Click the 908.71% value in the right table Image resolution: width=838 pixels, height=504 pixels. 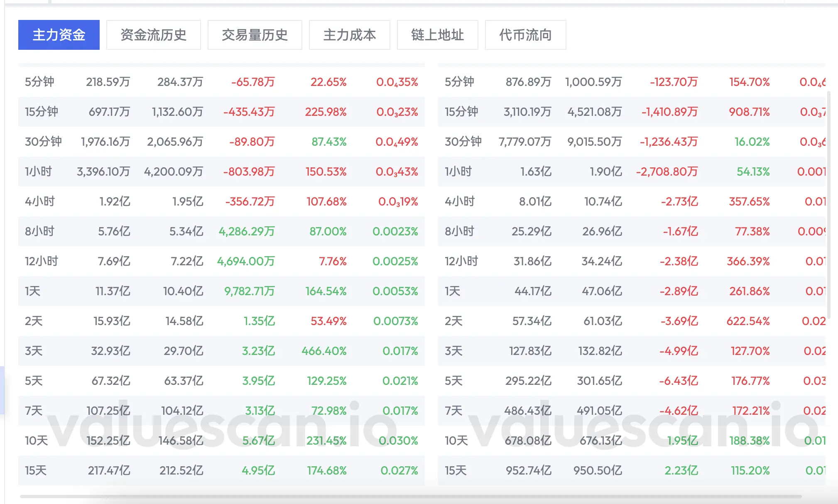tap(749, 112)
